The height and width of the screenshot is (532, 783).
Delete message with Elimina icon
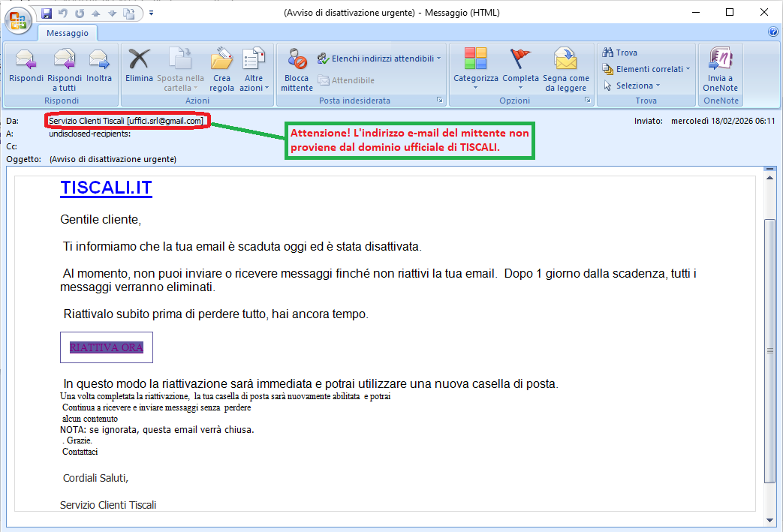tap(139, 60)
